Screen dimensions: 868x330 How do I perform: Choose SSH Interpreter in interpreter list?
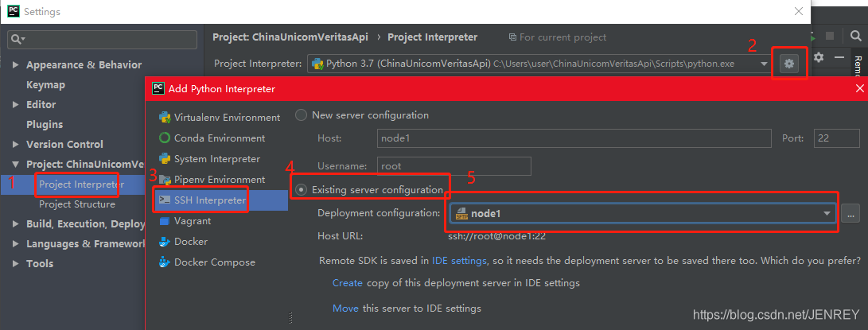tap(209, 200)
